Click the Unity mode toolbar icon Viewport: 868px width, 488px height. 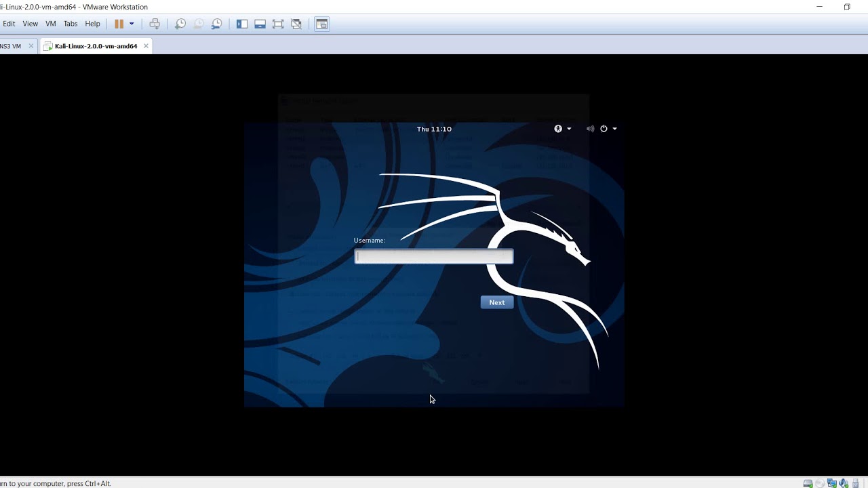(296, 24)
